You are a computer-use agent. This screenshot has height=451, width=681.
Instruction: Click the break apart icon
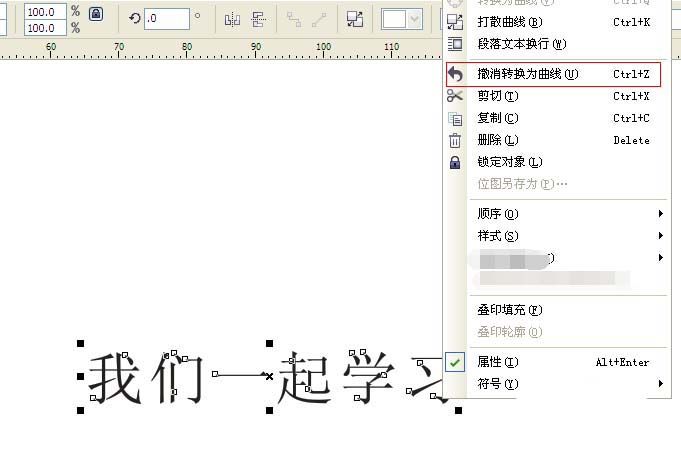click(x=455, y=22)
